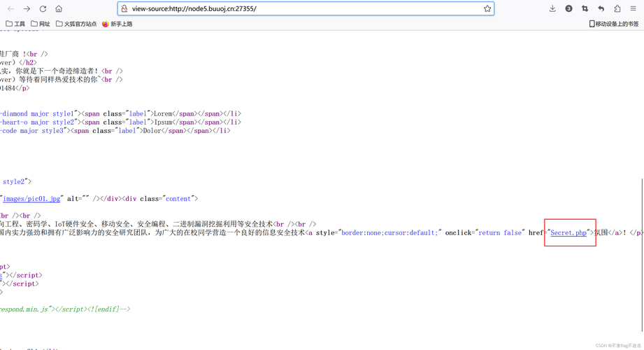Image resolution: width=644 pixels, height=350 pixels.
Task: Click the 'border:none;cursor:default;' style value
Action: (389, 233)
